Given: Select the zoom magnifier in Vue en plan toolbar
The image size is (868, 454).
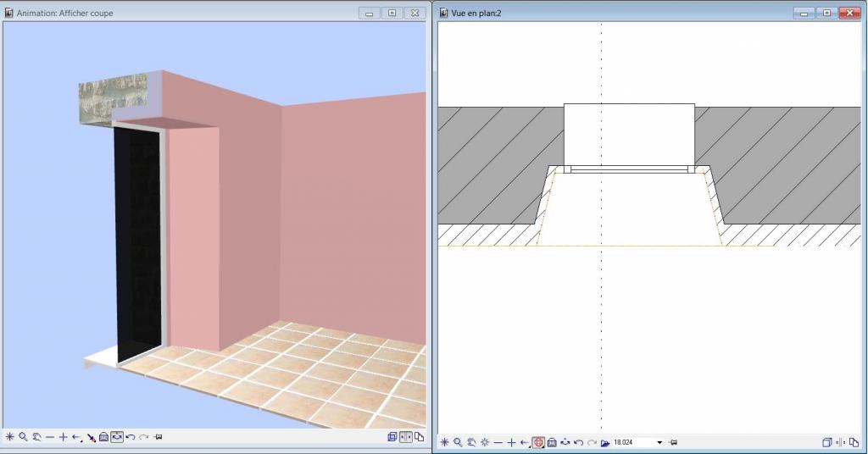Looking at the screenshot, I should pos(458,442).
